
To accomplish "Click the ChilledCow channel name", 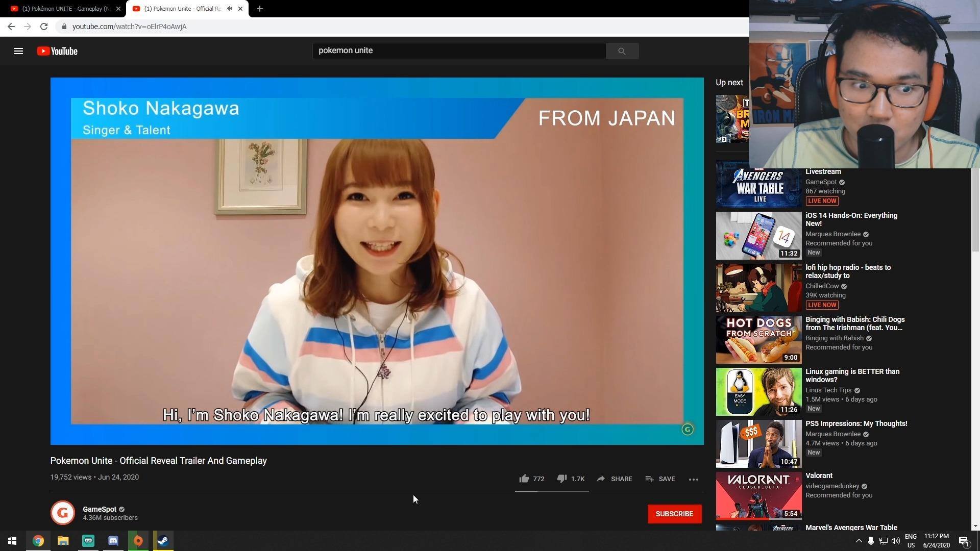I will (x=822, y=286).
